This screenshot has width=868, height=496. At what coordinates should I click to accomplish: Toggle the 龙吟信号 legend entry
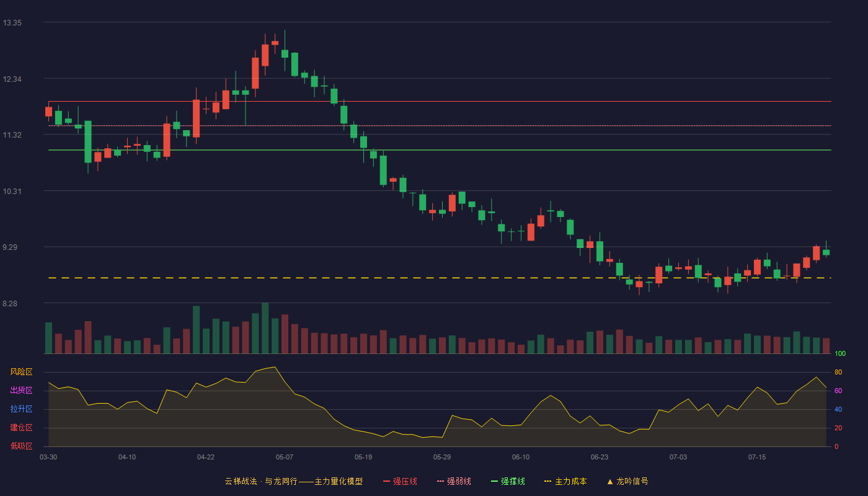tap(627, 481)
